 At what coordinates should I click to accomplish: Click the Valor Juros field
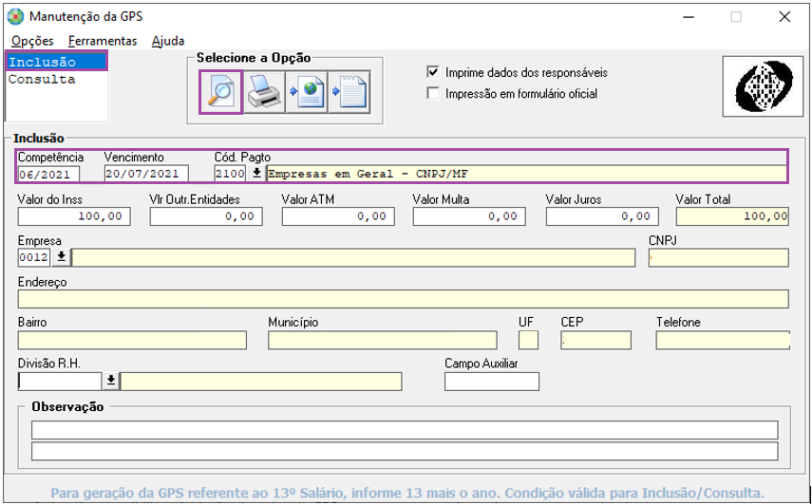pos(602,216)
